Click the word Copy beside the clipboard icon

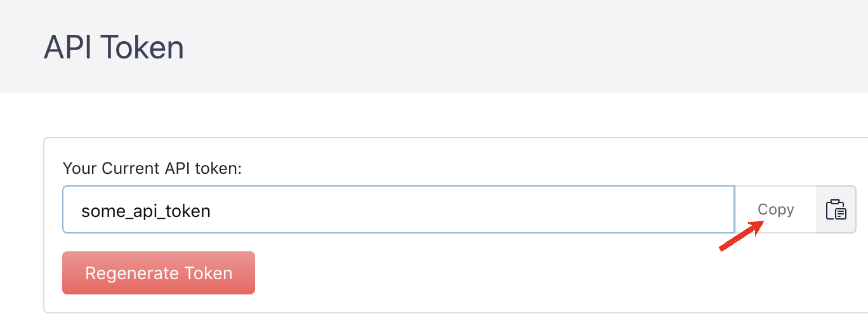coord(775,209)
